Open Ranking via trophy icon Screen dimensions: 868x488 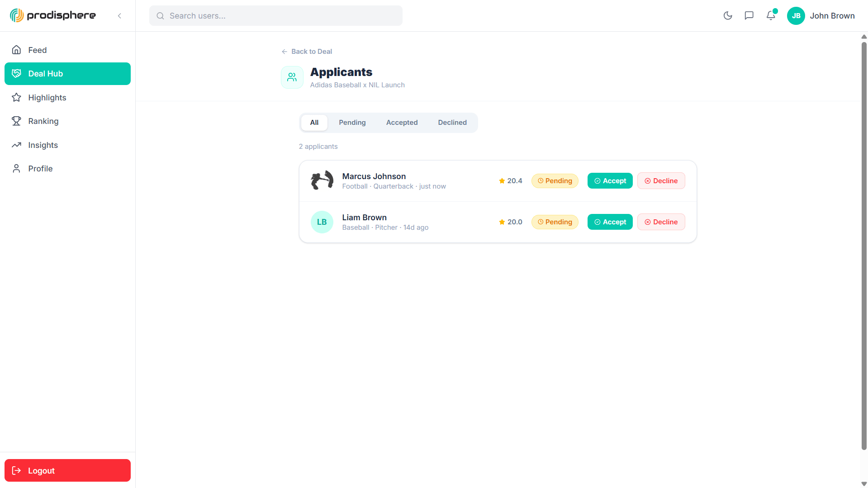tap(16, 121)
